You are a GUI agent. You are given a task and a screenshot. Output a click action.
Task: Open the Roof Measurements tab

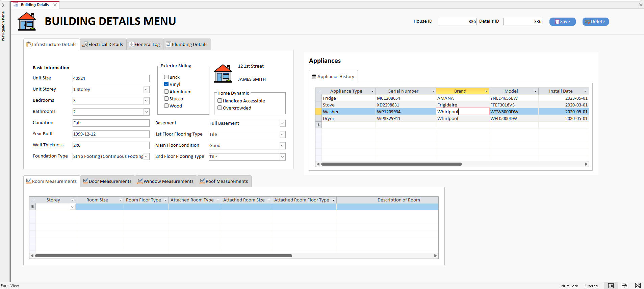click(224, 182)
